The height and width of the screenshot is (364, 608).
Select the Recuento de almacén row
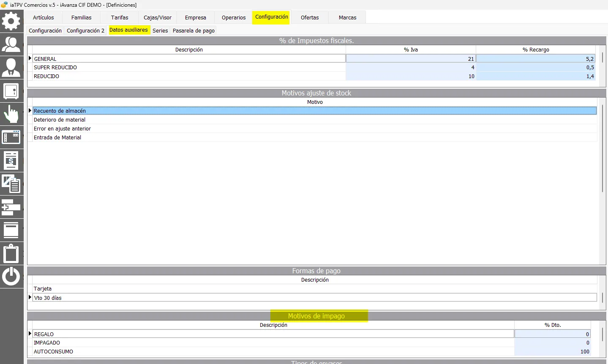tap(315, 111)
